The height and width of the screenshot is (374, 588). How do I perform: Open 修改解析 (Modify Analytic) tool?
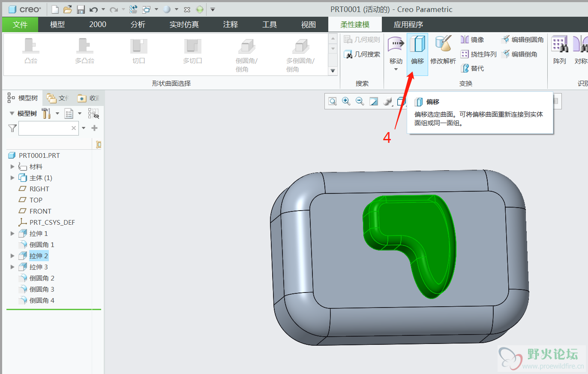443,51
